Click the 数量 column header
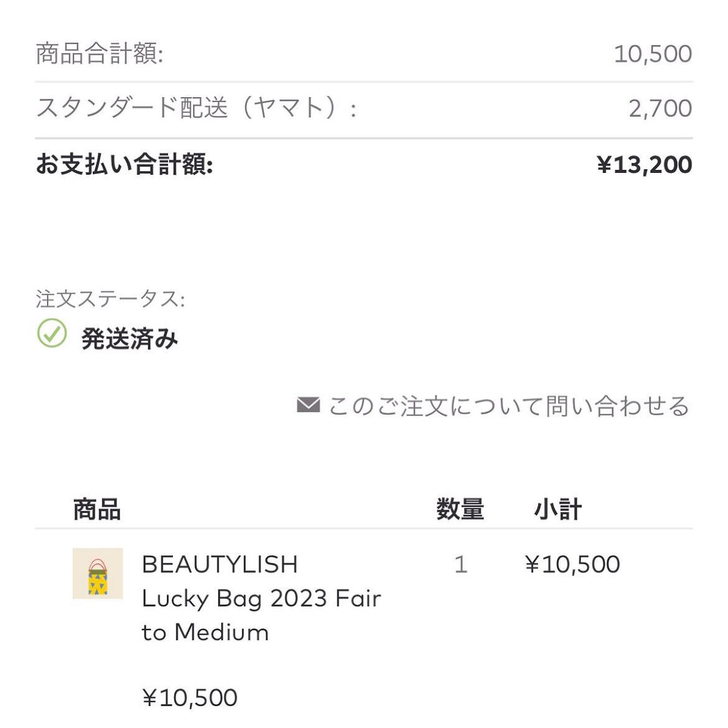This screenshot has width=728, height=728. pyautogui.click(x=460, y=509)
